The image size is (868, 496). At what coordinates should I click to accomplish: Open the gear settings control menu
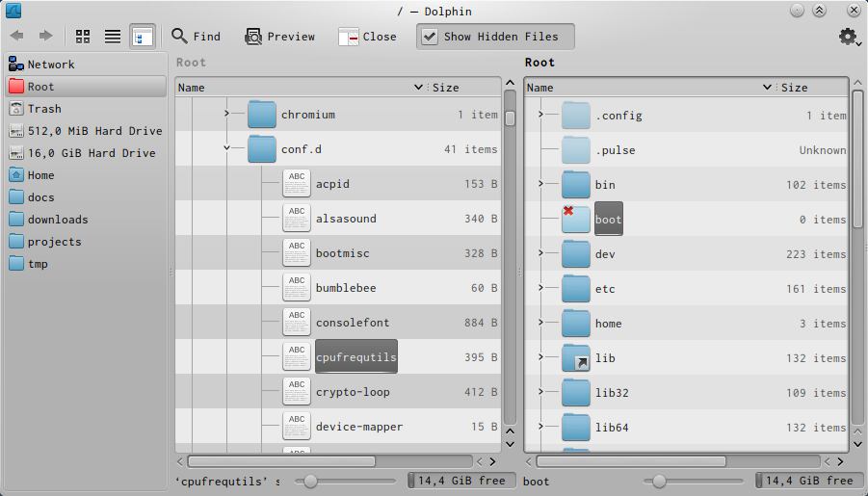pos(849,37)
